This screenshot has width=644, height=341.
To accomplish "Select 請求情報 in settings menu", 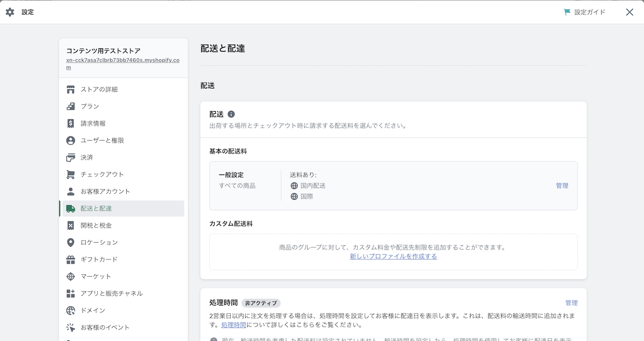I will click(x=123, y=123).
